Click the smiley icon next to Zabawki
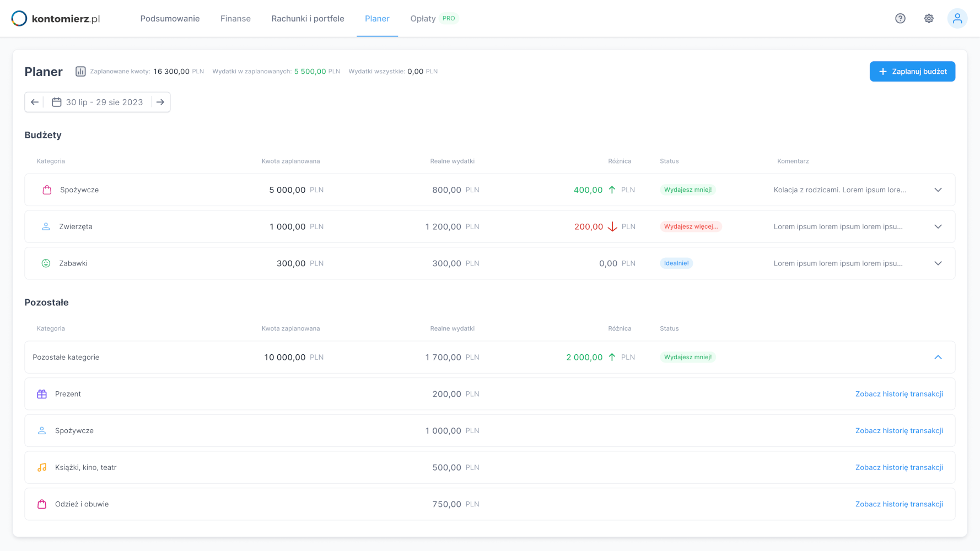Image resolution: width=980 pixels, height=551 pixels. pos(46,263)
